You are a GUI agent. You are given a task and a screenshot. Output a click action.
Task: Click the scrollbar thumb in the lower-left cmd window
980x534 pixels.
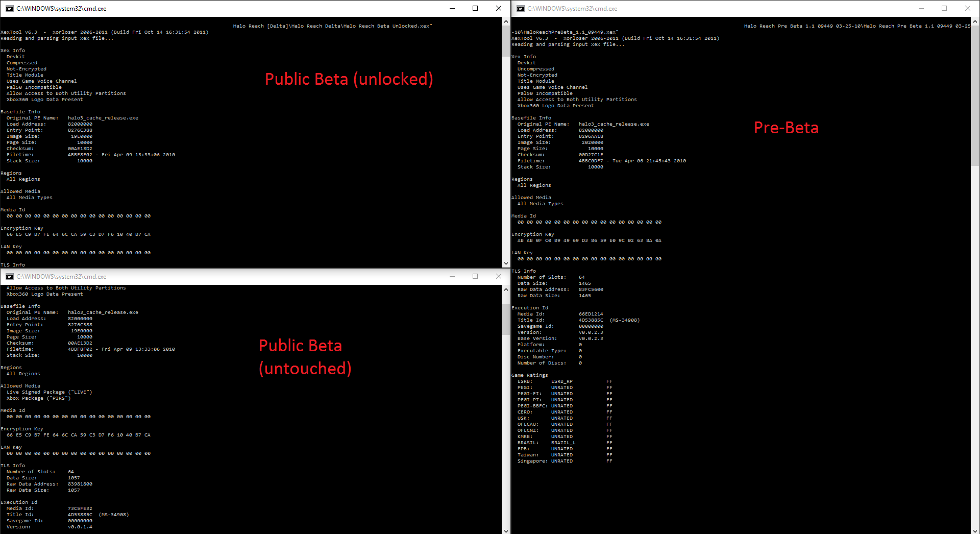tap(506, 319)
